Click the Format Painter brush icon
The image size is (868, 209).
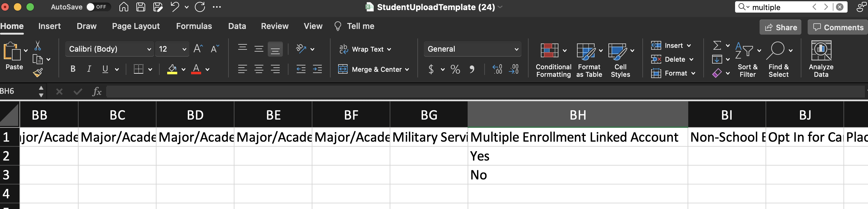(38, 73)
